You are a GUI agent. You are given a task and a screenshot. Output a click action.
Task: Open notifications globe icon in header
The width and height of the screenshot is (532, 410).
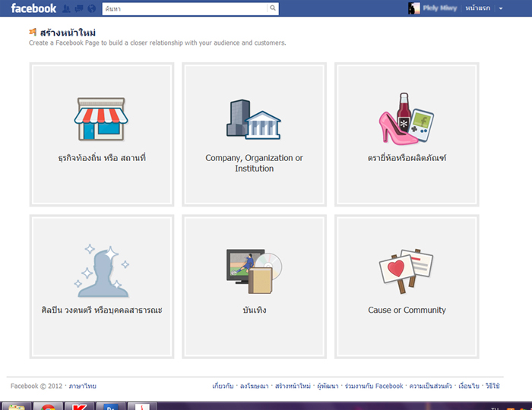point(92,9)
